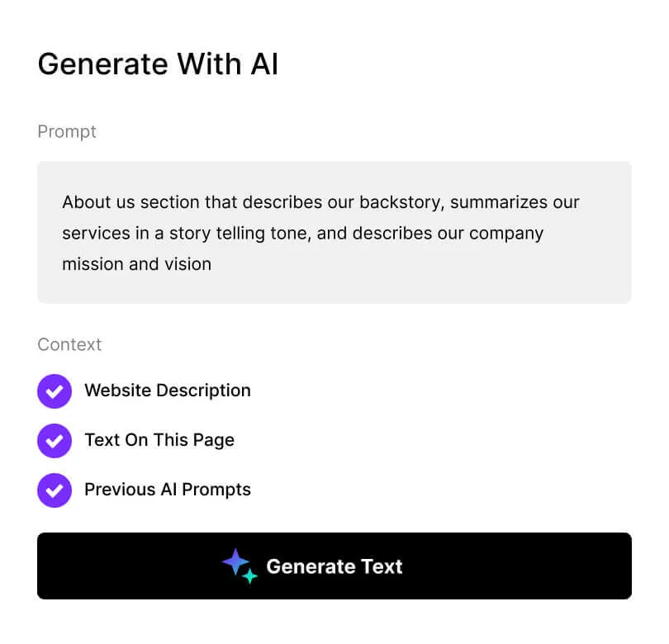669x644 pixels.
Task: Click the Generate With AI heading
Action: click(x=158, y=64)
